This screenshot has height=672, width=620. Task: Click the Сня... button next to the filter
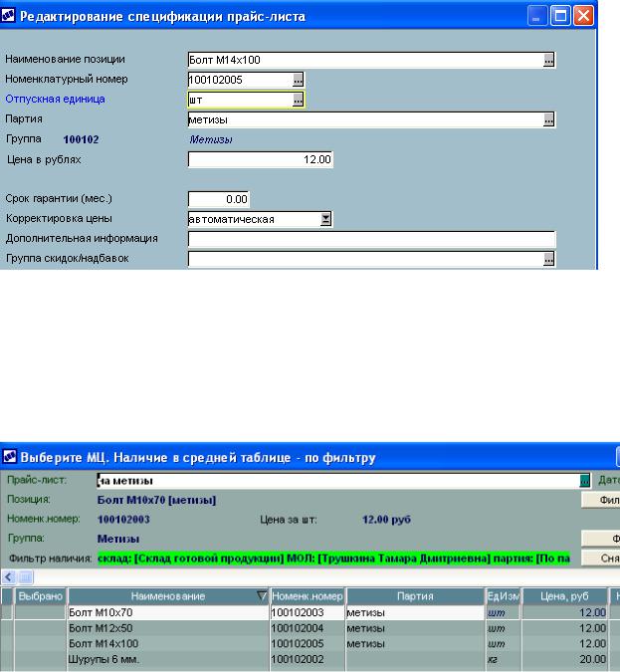click(x=601, y=559)
